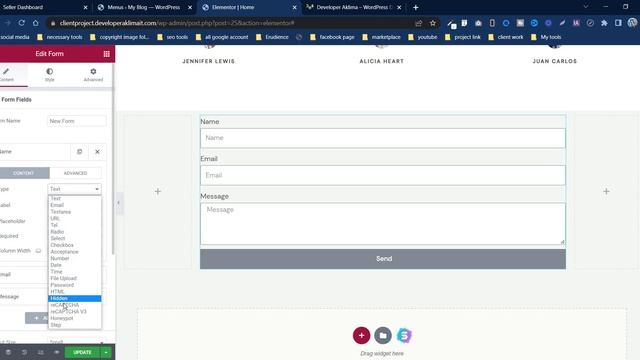Go to browser home page
Screen dimensions: 640x360
[x=36, y=23]
